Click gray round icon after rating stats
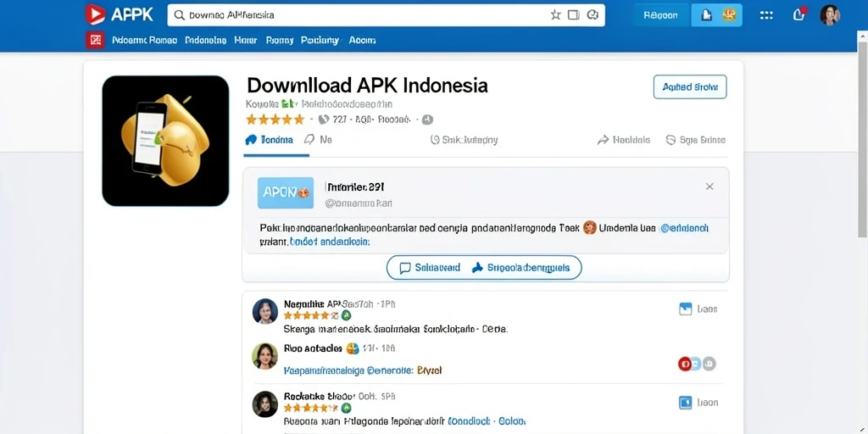 [x=427, y=120]
